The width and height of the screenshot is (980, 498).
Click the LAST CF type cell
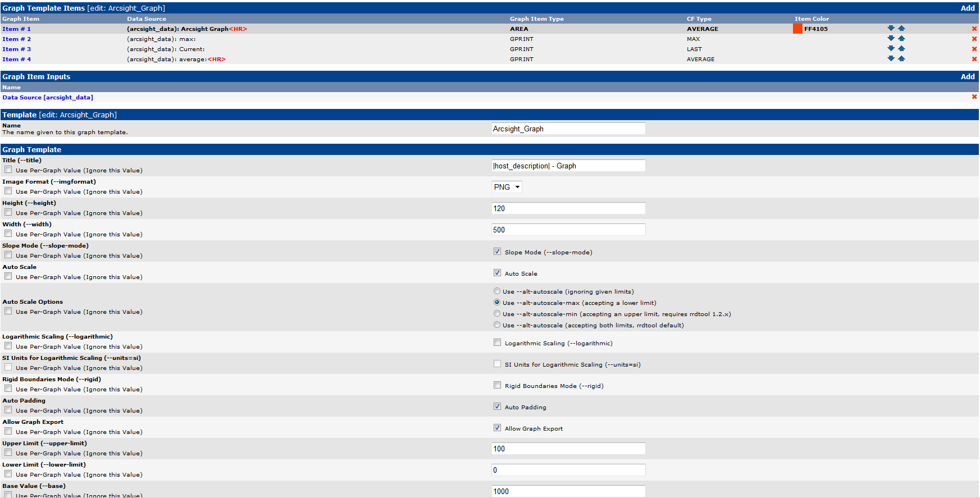coord(694,49)
